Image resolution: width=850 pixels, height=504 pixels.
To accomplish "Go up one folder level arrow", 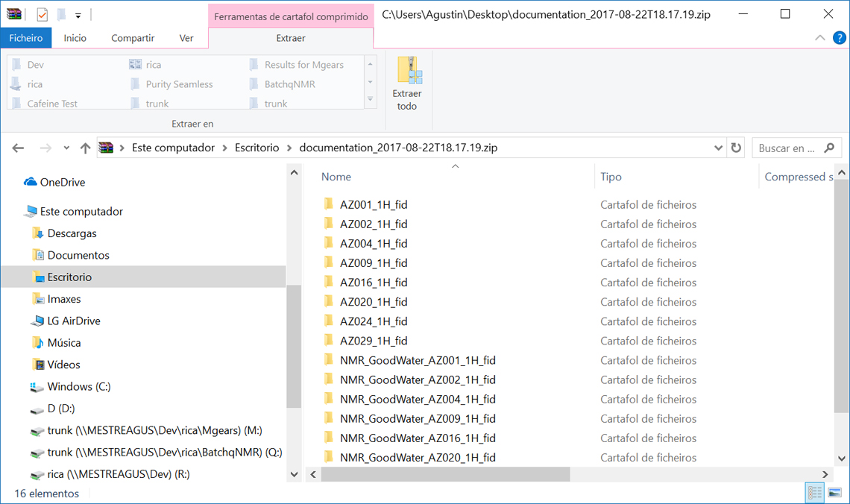I will pos(85,148).
